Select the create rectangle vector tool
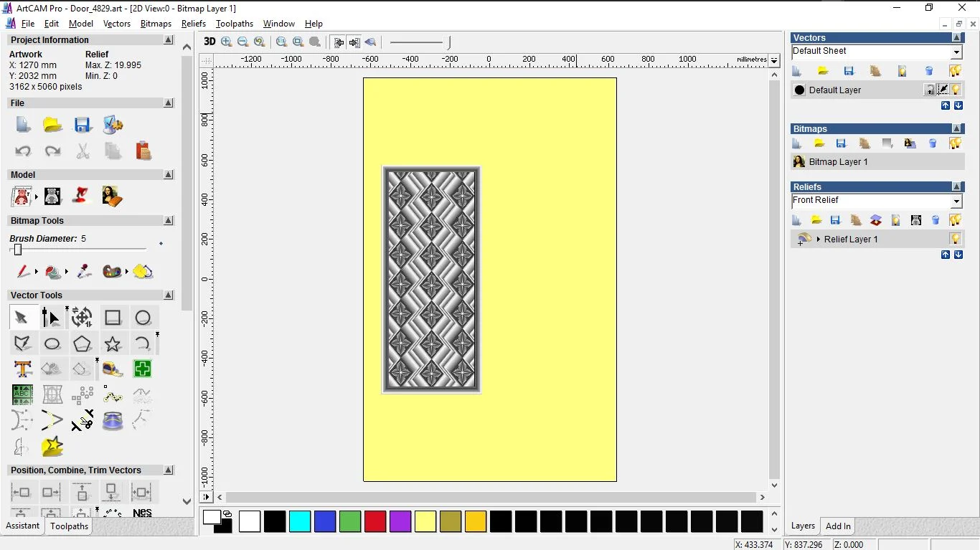This screenshot has width=980, height=550. tap(113, 318)
